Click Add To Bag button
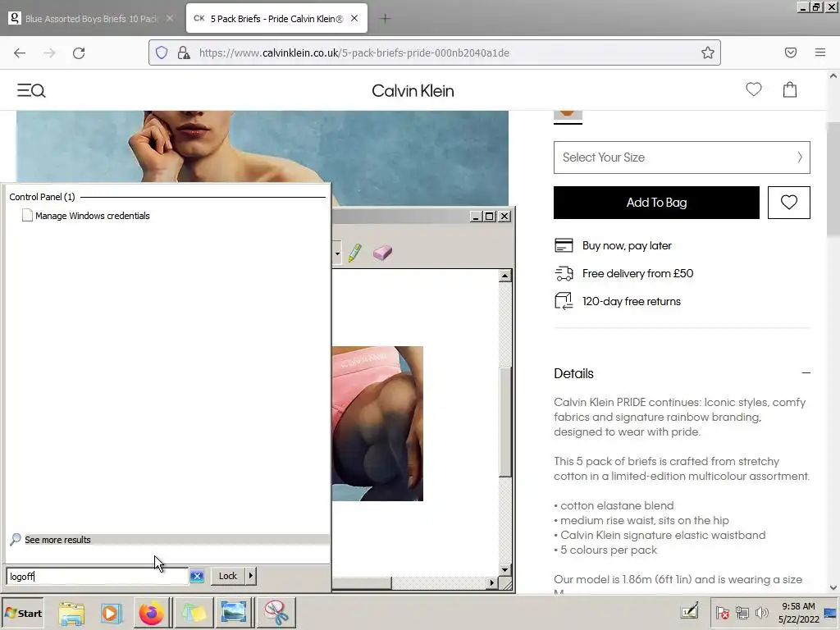 (656, 203)
